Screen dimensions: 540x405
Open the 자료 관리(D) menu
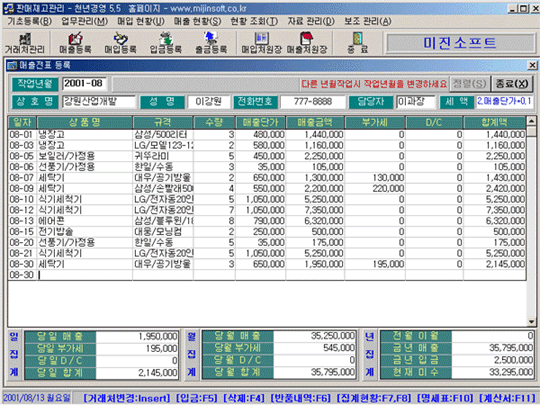pyautogui.click(x=311, y=21)
